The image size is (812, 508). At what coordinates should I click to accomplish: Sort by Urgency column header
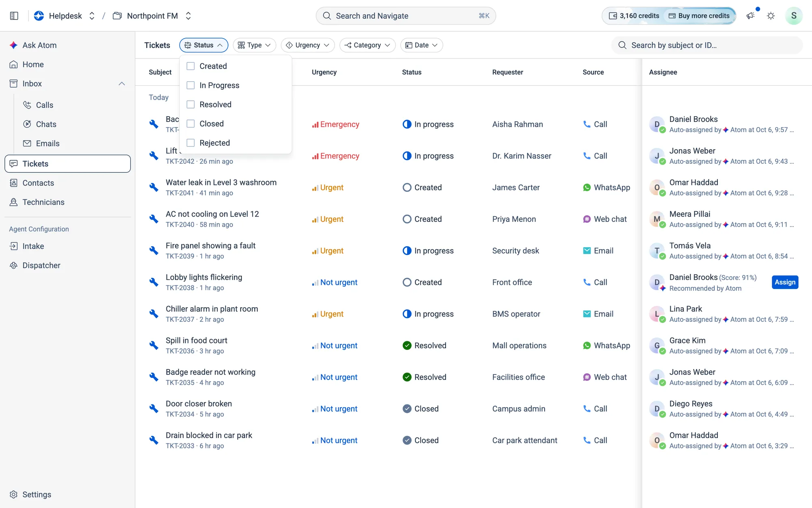324,72
